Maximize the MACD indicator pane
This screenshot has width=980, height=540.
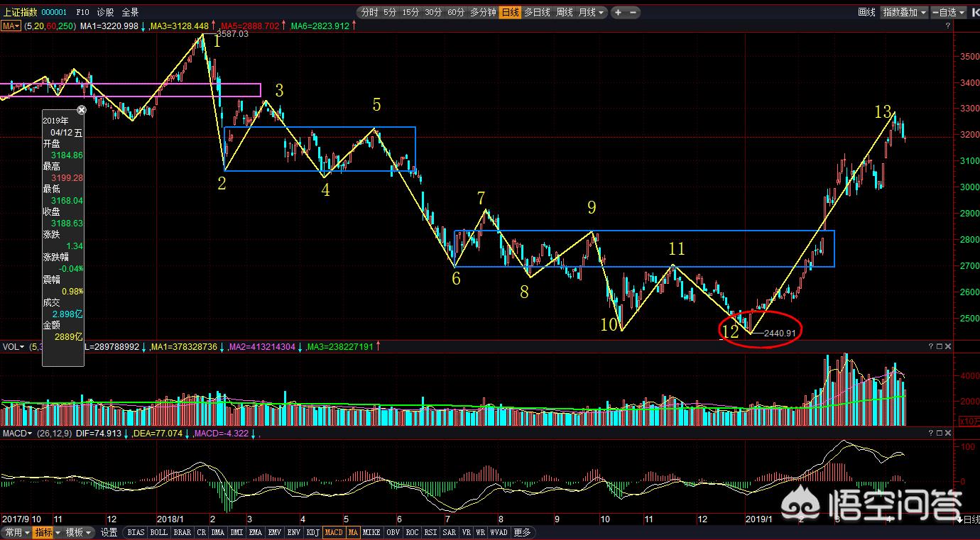(x=940, y=432)
